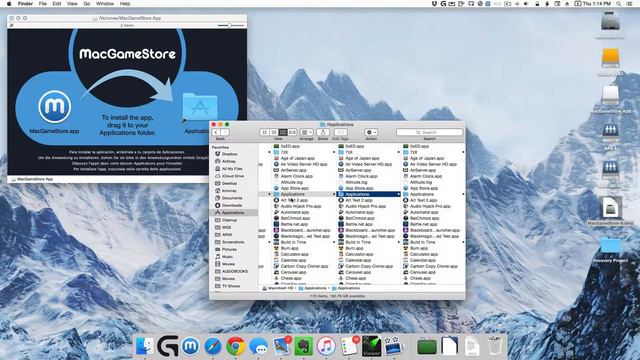640x360 pixels.
Task: Switch Finder to column view
Action: pos(283,132)
